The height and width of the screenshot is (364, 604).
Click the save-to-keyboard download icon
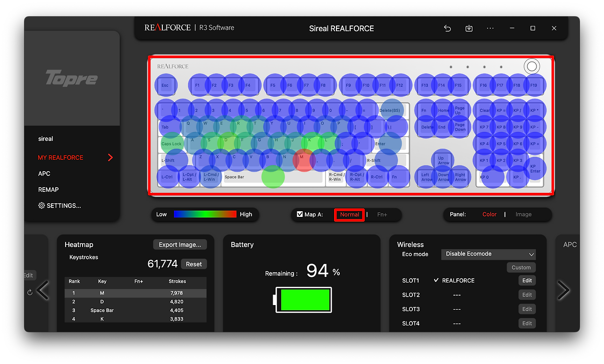(469, 28)
